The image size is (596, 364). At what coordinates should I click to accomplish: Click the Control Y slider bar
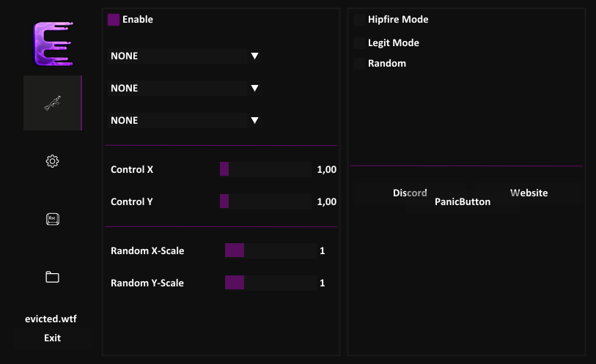pos(265,202)
